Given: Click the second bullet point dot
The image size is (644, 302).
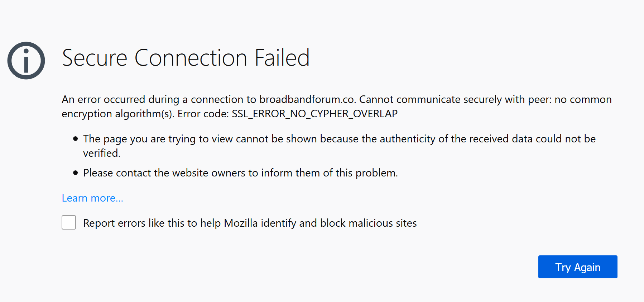Looking at the screenshot, I should coord(75,173).
